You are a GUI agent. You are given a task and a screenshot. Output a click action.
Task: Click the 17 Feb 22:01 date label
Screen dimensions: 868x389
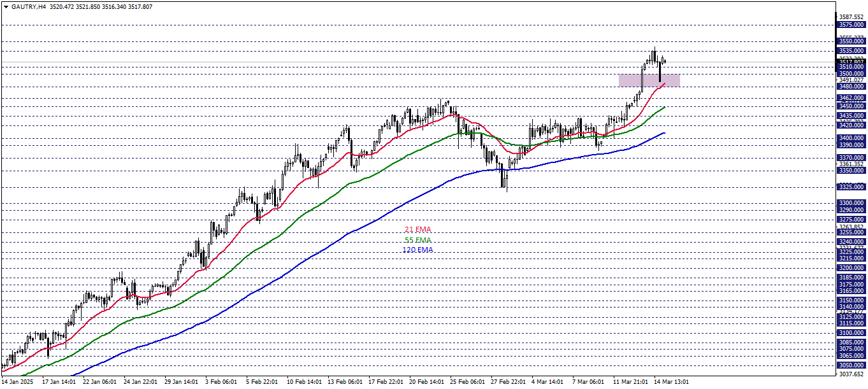[x=386, y=382]
